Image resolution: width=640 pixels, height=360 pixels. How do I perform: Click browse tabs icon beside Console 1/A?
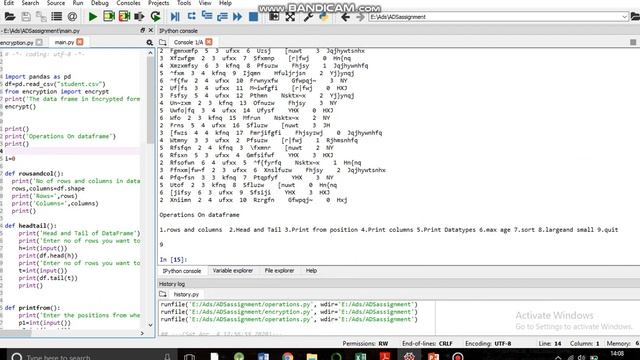(162, 42)
